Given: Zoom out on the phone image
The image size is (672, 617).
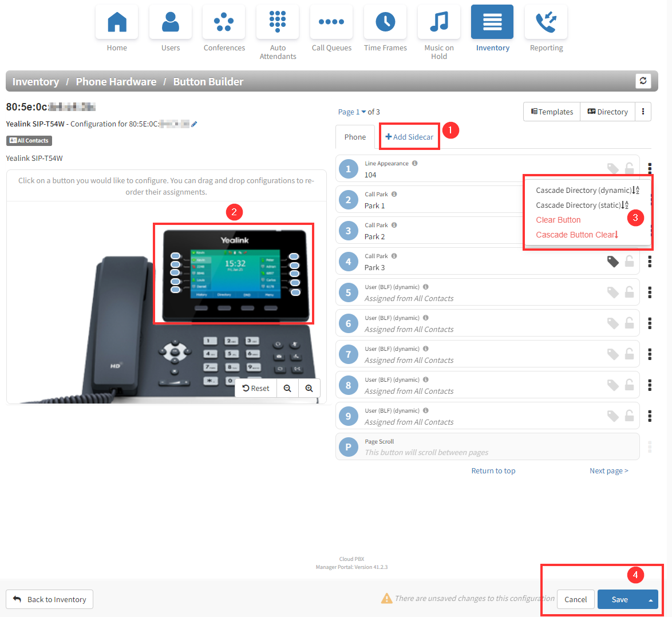Looking at the screenshot, I should coord(287,388).
